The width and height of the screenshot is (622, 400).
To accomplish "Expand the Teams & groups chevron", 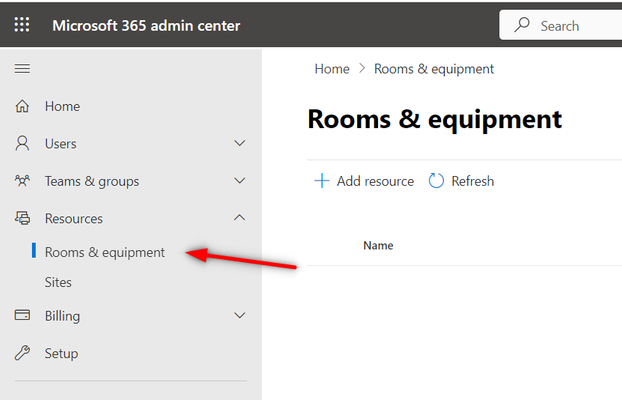I will click(240, 181).
